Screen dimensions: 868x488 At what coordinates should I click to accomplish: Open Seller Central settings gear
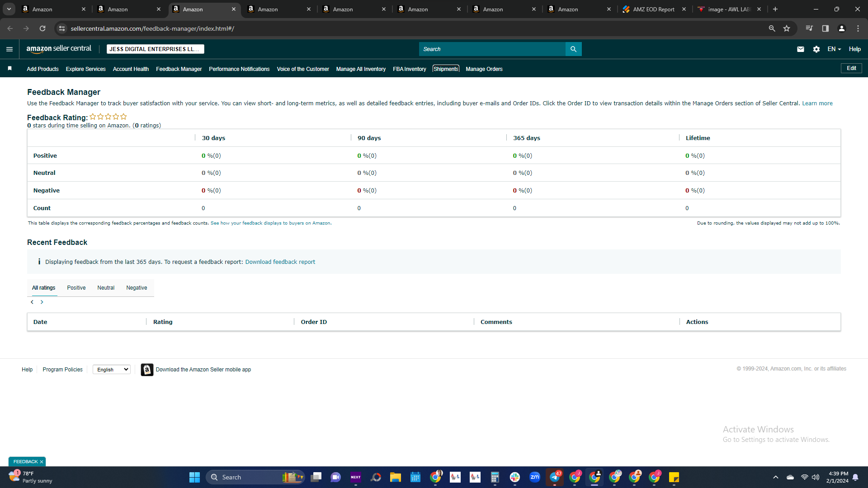coord(816,49)
